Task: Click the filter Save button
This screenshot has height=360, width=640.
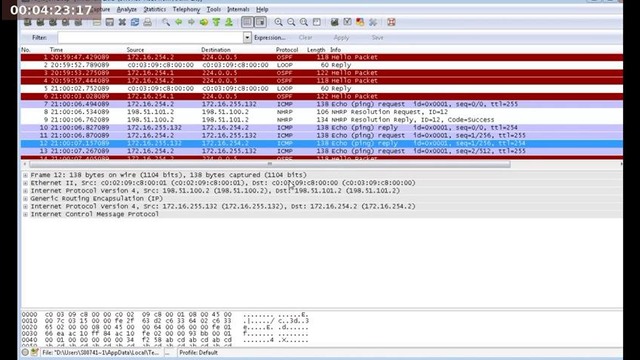Action: 378,38
